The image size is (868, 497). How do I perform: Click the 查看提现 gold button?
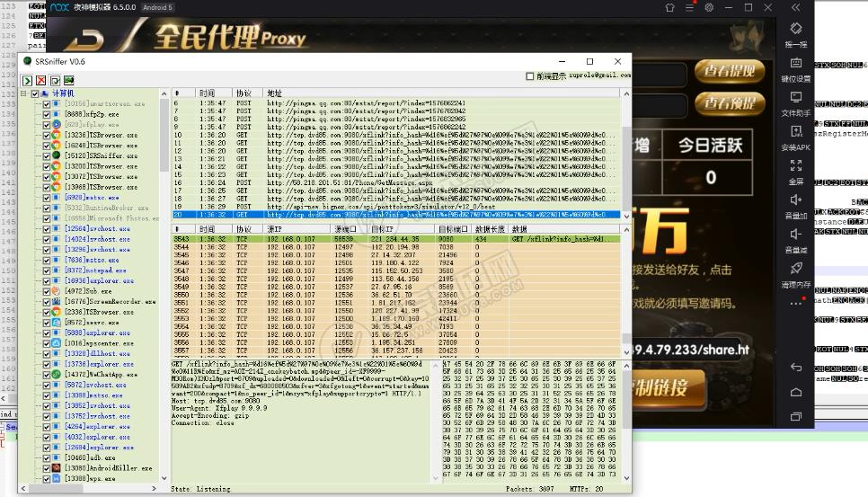730,71
